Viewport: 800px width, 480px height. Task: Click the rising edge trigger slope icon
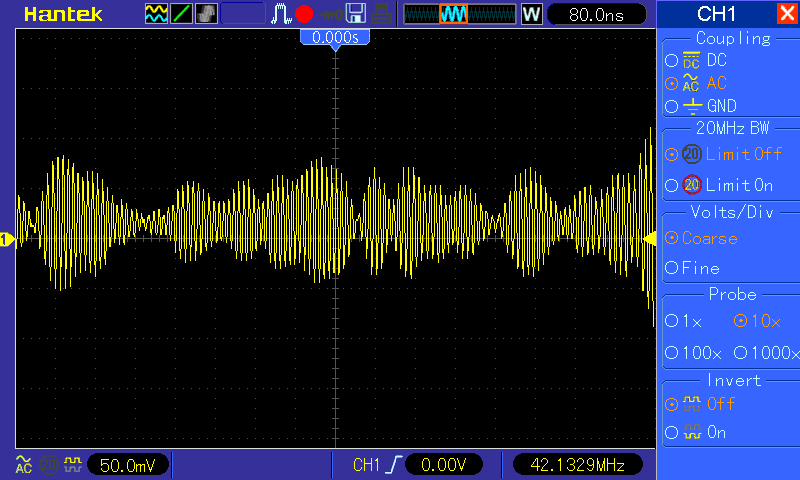point(393,465)
